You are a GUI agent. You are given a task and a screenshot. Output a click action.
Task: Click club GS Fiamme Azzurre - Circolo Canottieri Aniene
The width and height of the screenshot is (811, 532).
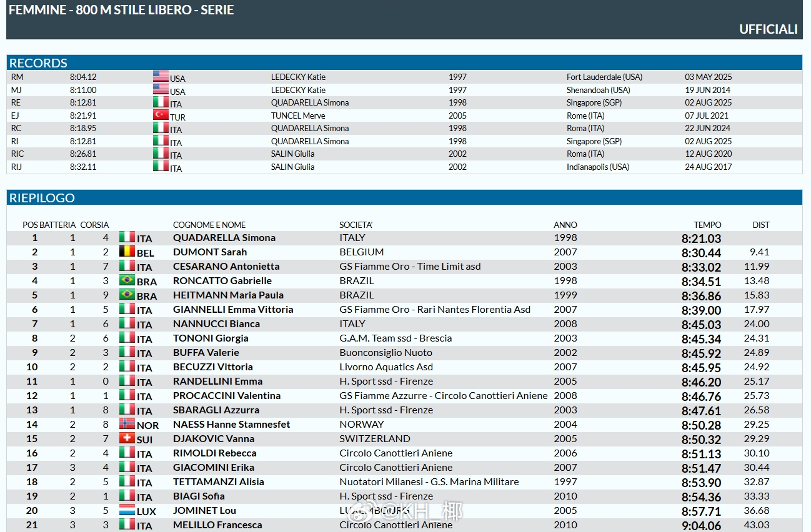point(444,395)
